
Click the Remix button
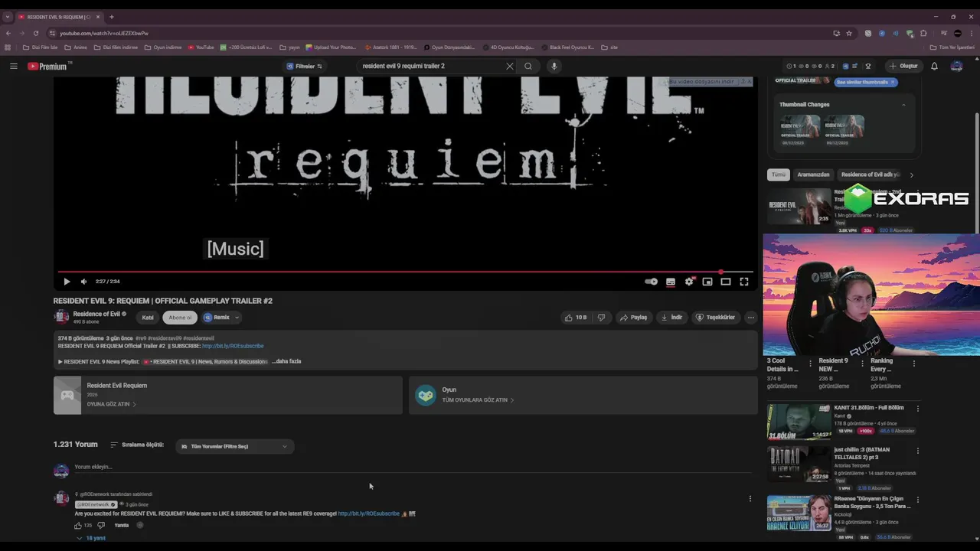(x=216, y=318)
